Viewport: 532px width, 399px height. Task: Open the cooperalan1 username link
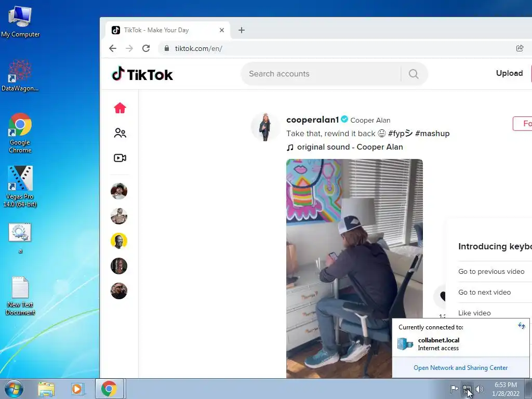tap(312, 120)
